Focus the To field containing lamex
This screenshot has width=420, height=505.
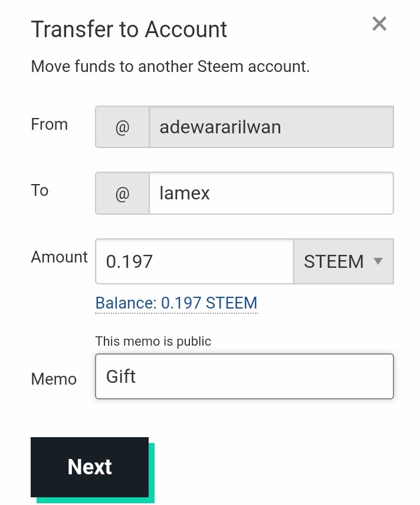pos(271,193)
